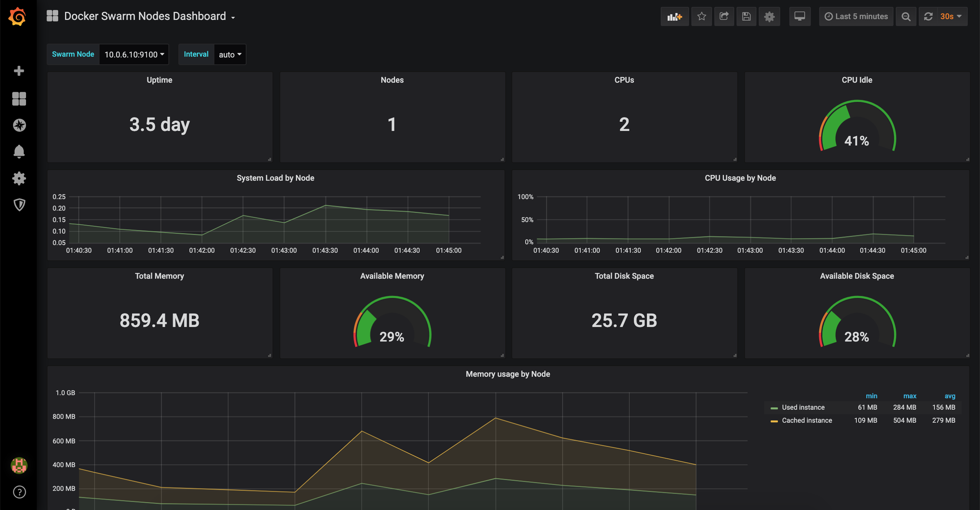980x510 pixels.
Task: Click the 279 MB avg value
Action: point(944,420)
